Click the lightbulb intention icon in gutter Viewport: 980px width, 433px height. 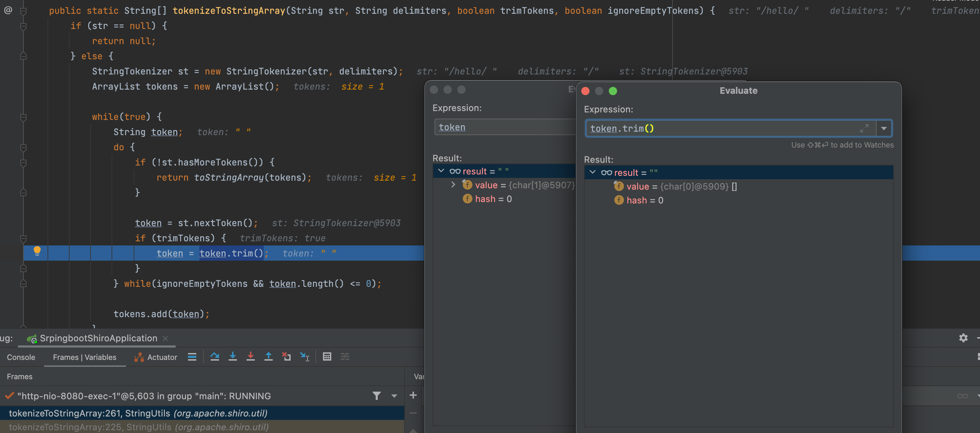click(37, 251)
